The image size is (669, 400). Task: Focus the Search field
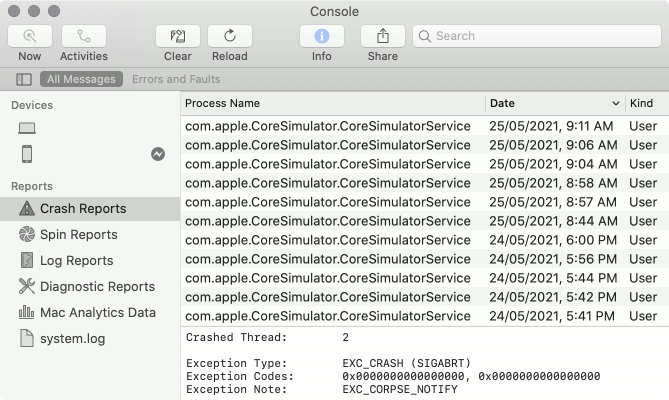click(537, 36)
